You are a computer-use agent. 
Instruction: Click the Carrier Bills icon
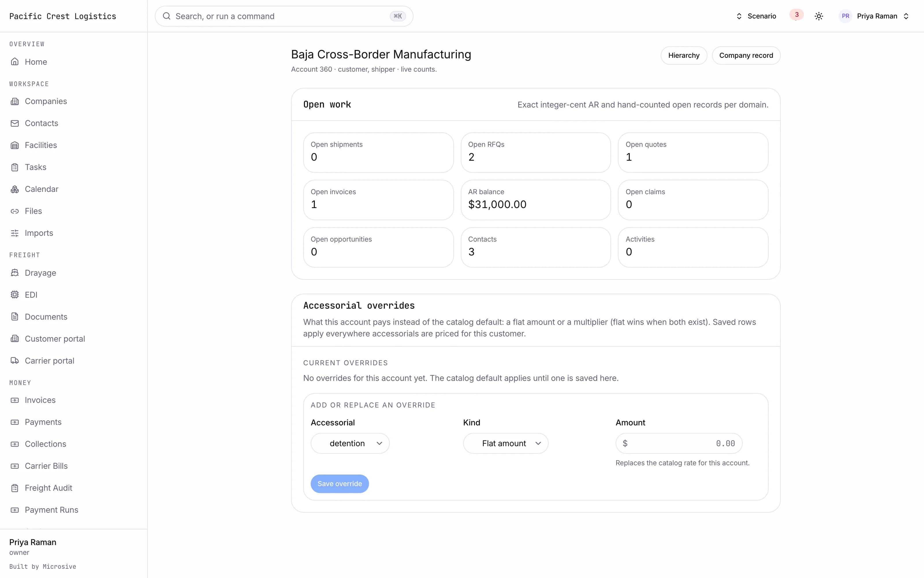tap(14, 466)
